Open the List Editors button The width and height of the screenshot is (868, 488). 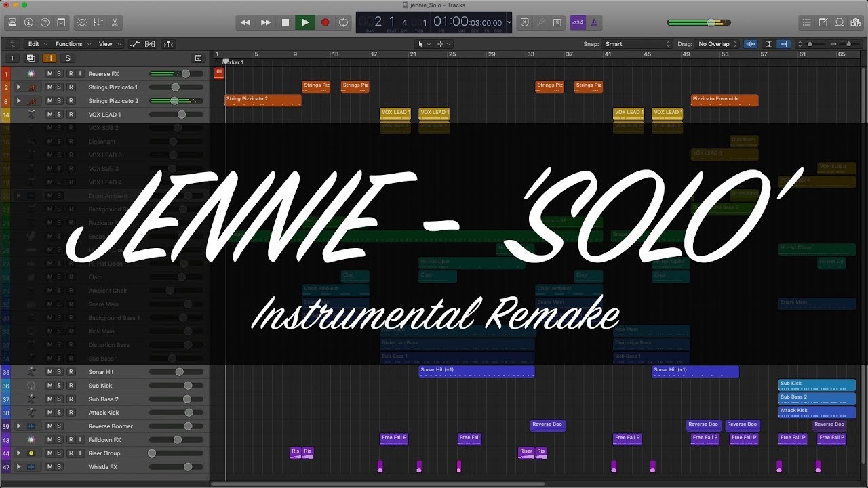pos(806,22)
